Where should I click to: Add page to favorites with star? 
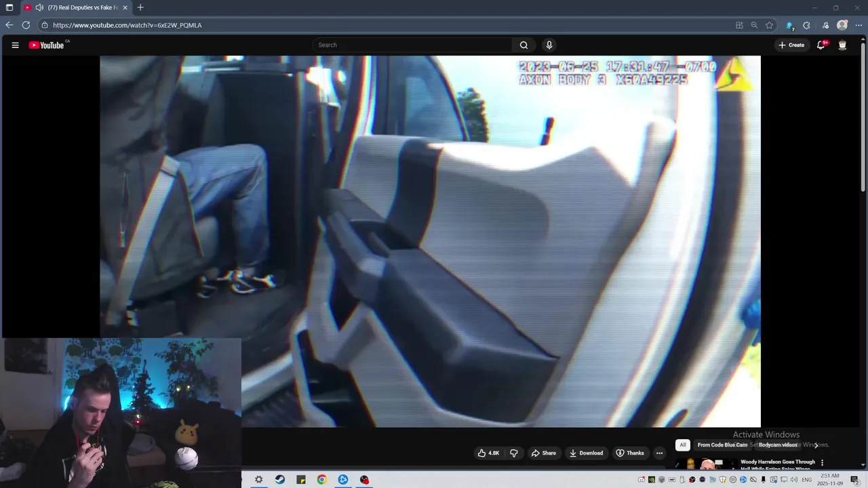click(769, 25)
